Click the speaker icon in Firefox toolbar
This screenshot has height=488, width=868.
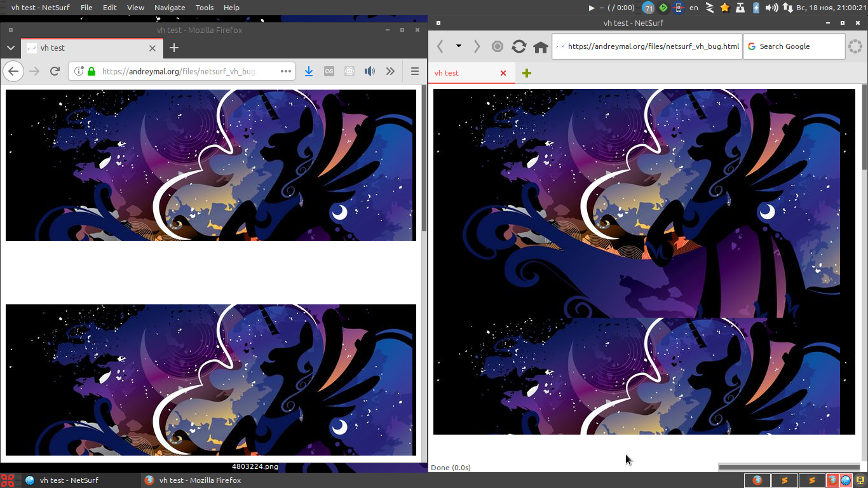(x=369, y=71)
